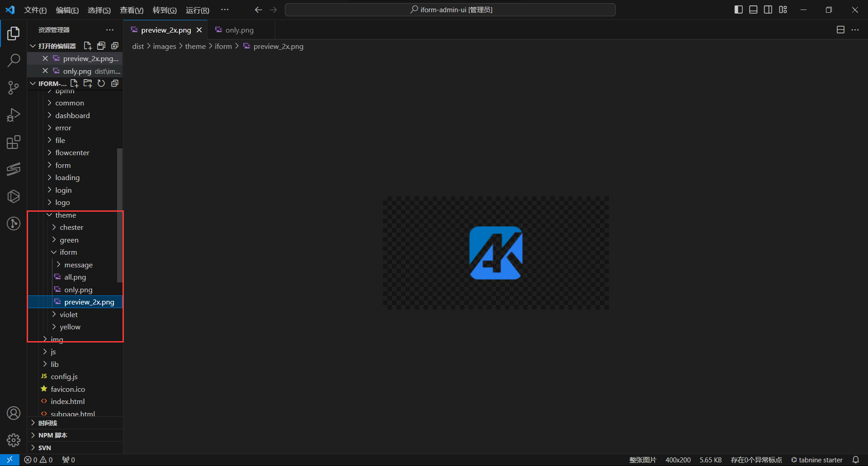Switch to the only.png tab

[x=239, y=30]
